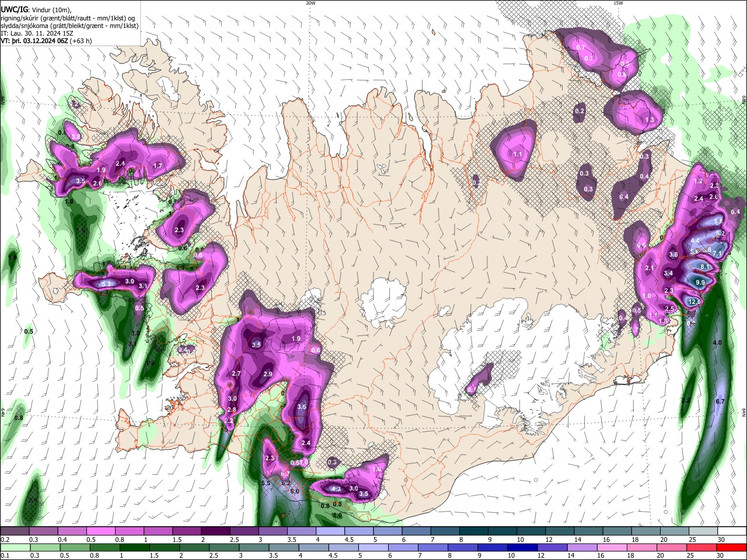Click the 20W longitude label at top
This screenshot has width=747, height=560.
coord(310,3)
